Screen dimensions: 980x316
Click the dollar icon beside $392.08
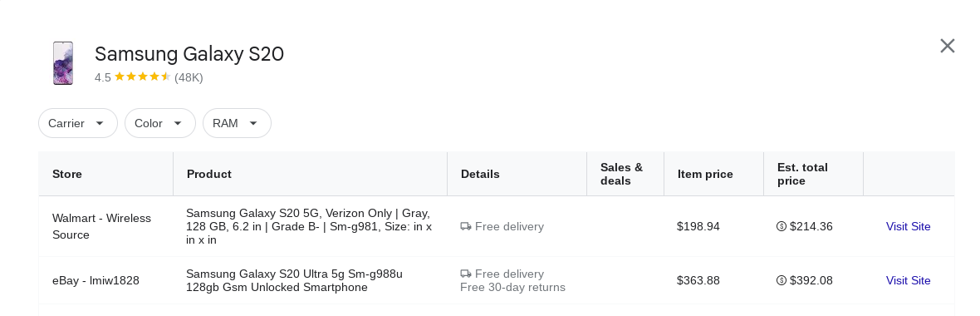782,280
